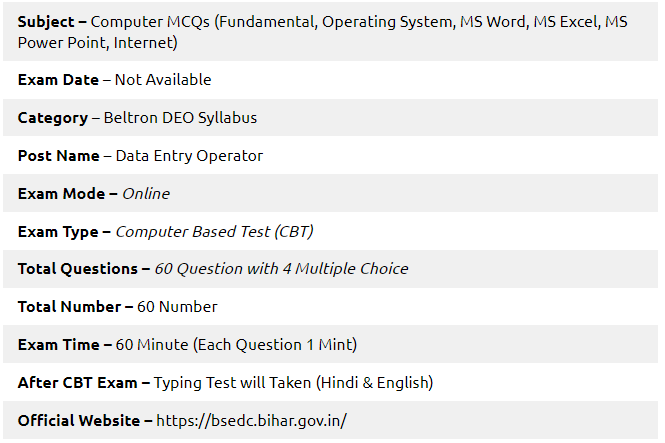Click the Subject row heading text
The height and width of the screenshot is (443, 665).
pyautogui.click(x=46, y=22)
